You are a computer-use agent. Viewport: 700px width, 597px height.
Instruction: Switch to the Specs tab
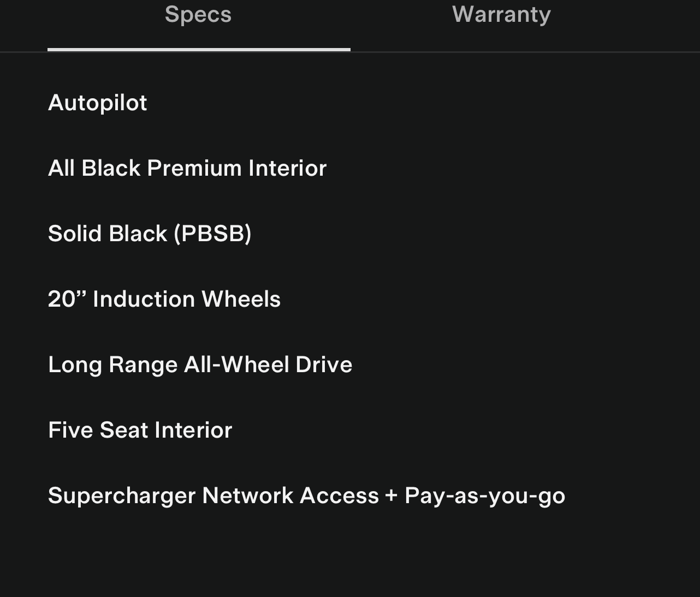click(x=198, y=15)
